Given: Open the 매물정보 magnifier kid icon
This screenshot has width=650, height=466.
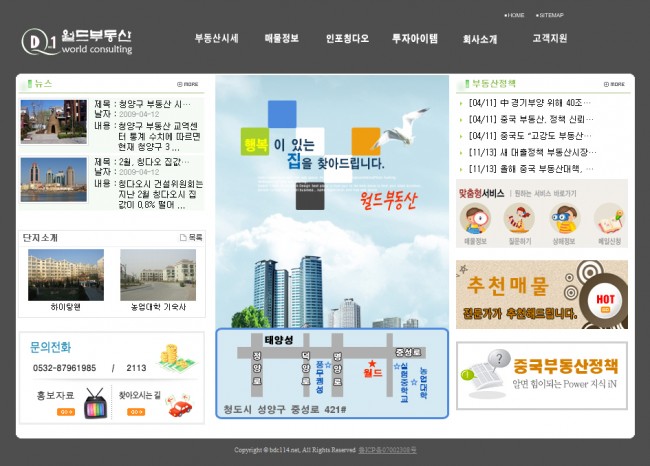Looking at the screenshot, I should 475,219.
